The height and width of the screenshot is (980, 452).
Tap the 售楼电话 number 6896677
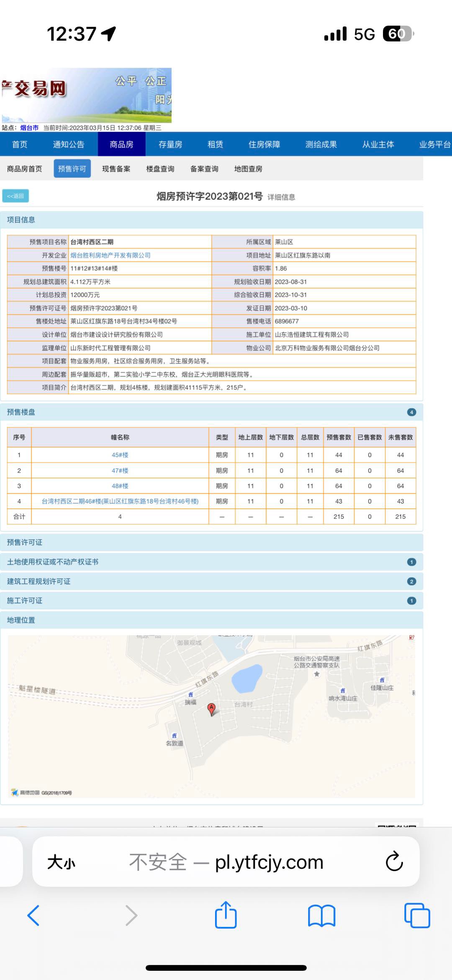pyautogui.click(x=287, y=321)
